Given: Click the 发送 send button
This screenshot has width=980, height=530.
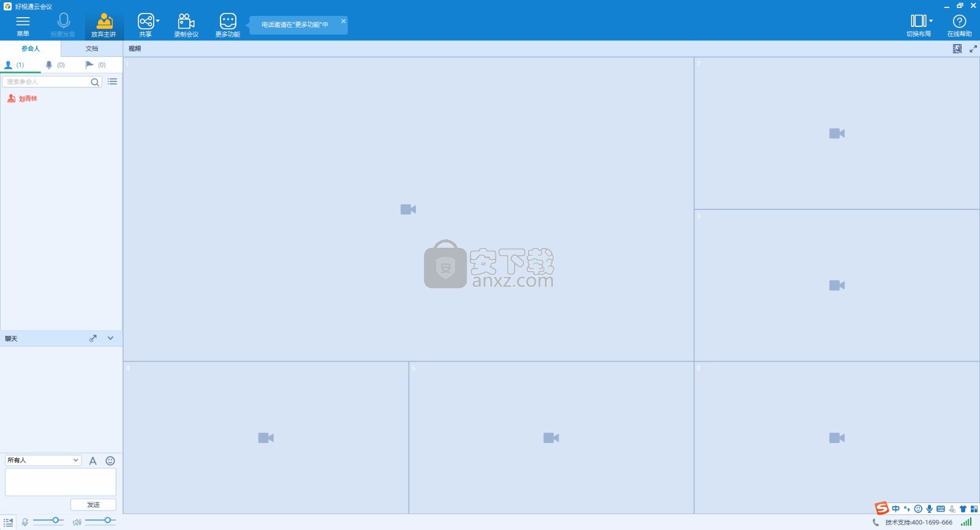Looking at the screenshot, I should click(x=93, y=505).
